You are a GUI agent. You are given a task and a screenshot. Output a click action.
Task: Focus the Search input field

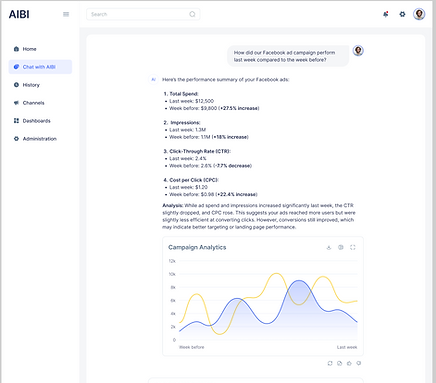(143, 14)
